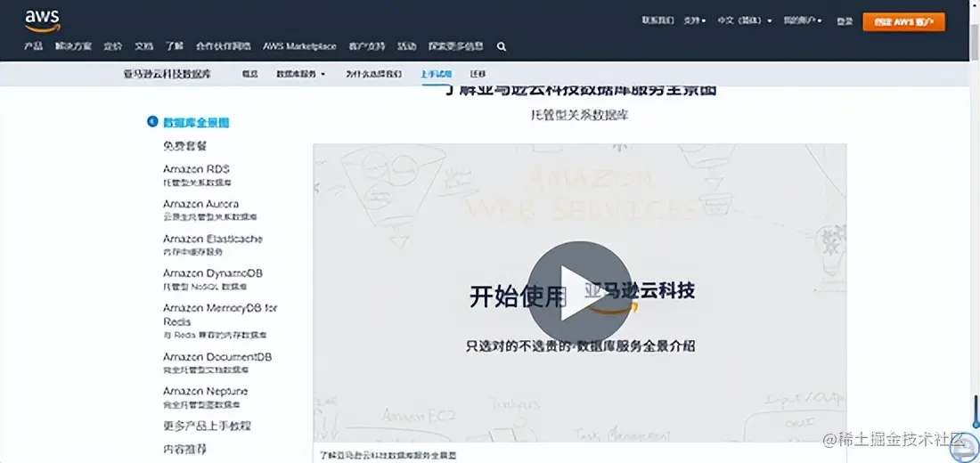This screenshot has height=463, width=980.
Task: Click the 托管型关系数据库 subtitle text
Action: click(x=579, y=115)
